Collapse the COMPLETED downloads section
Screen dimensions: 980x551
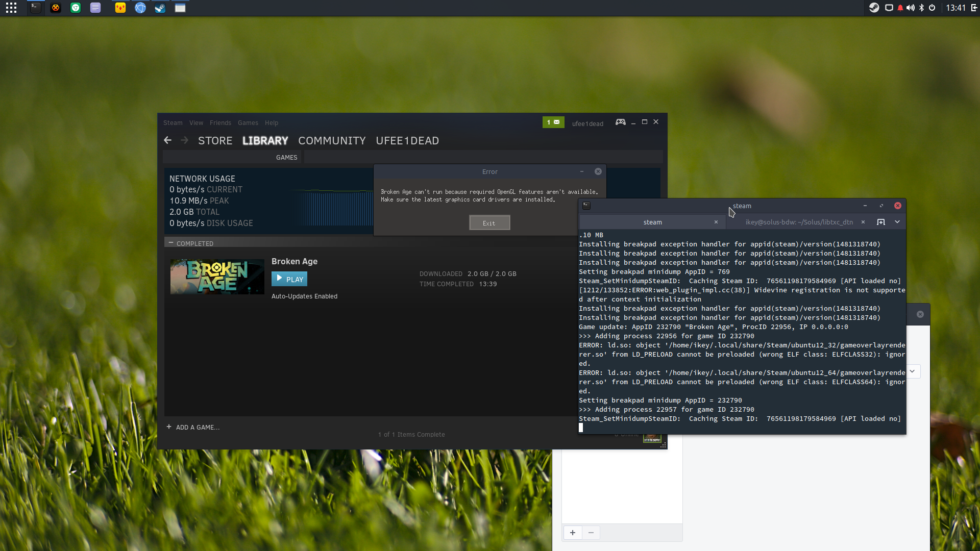click(171, 243)
